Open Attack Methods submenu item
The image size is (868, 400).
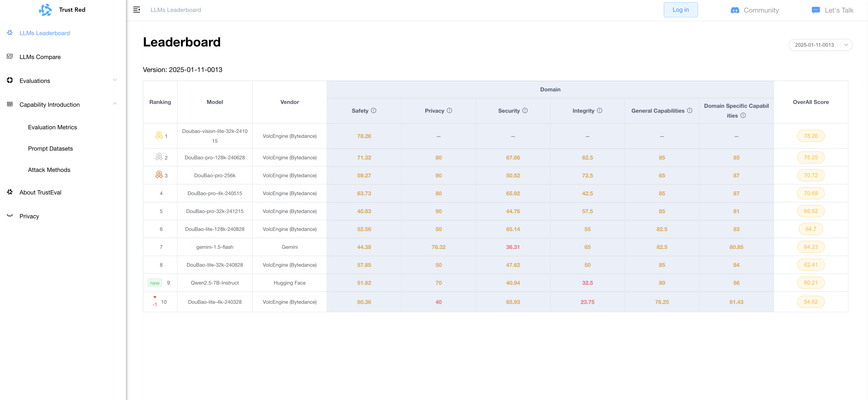49,170
